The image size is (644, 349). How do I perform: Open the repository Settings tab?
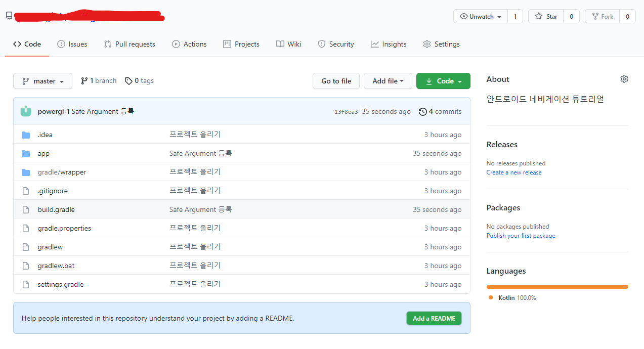441,44
